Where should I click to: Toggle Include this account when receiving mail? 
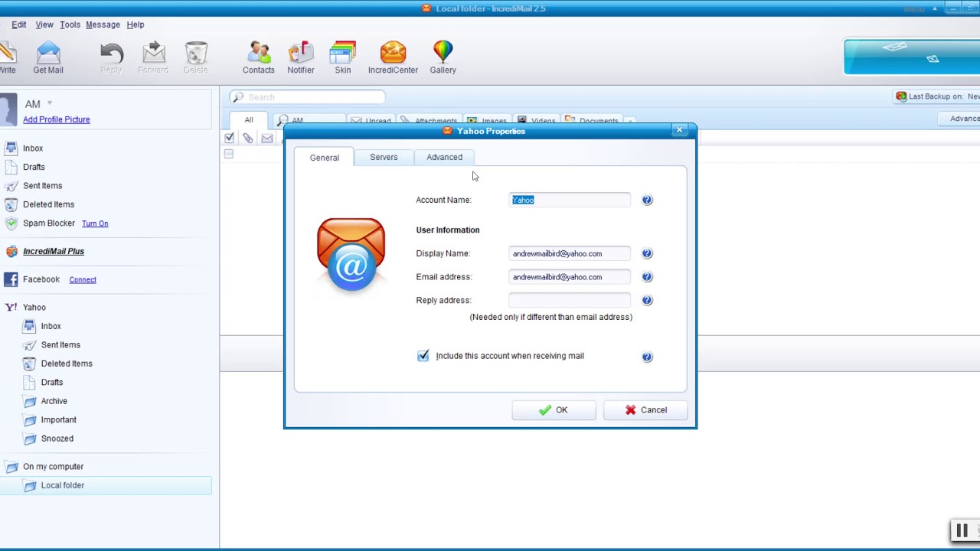423,355
